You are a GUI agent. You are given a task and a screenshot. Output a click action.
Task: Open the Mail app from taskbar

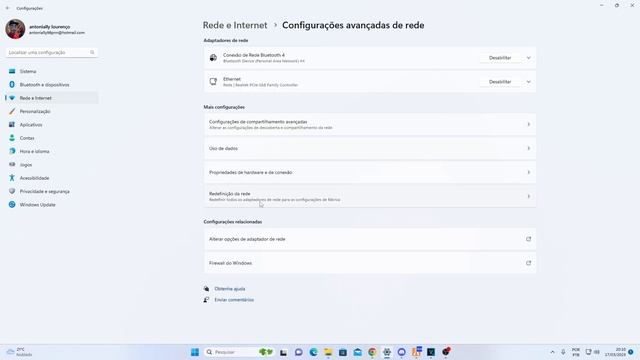pos(358,352)
